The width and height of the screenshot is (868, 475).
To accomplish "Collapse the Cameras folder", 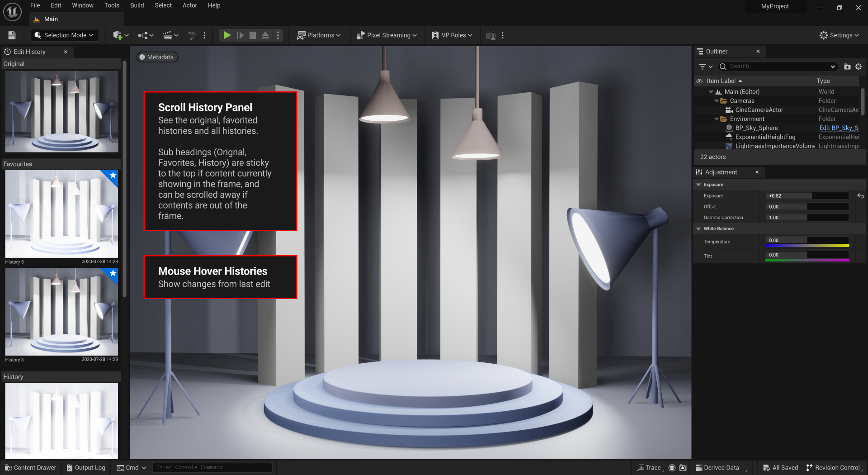I will coord(717,101).
